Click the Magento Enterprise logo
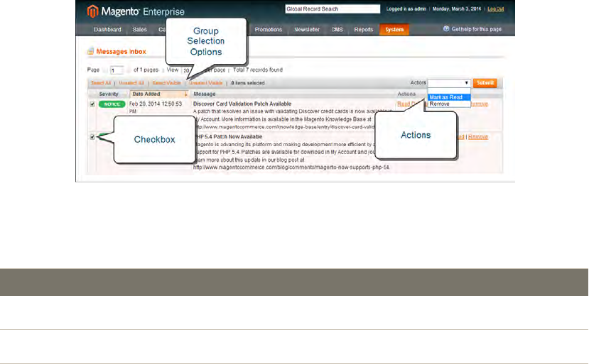Image resolution: width=589 pixels, height=364 pixels. [x=136, y=11]
